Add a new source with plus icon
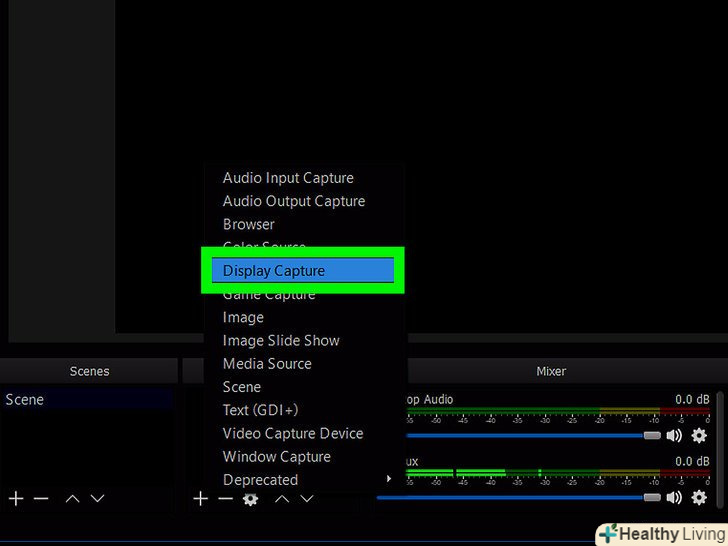The width and height of the screenshot is (728, 546). [x=201, y=499]
